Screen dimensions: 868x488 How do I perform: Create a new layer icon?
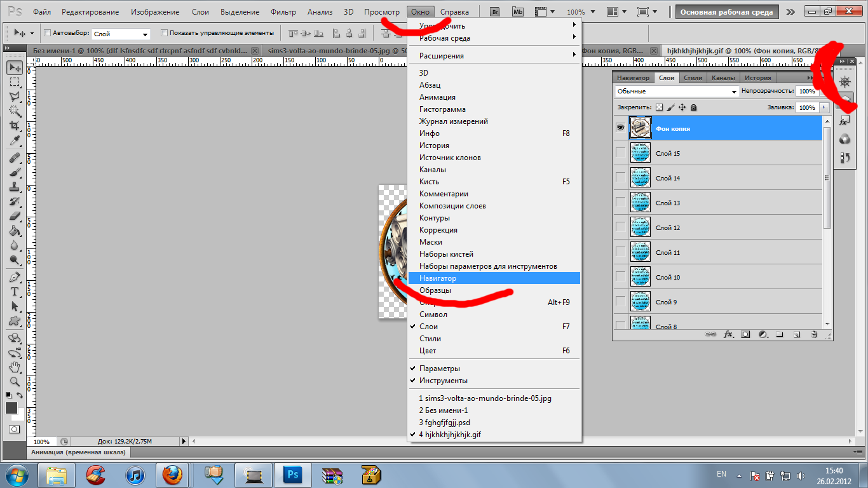797,334
